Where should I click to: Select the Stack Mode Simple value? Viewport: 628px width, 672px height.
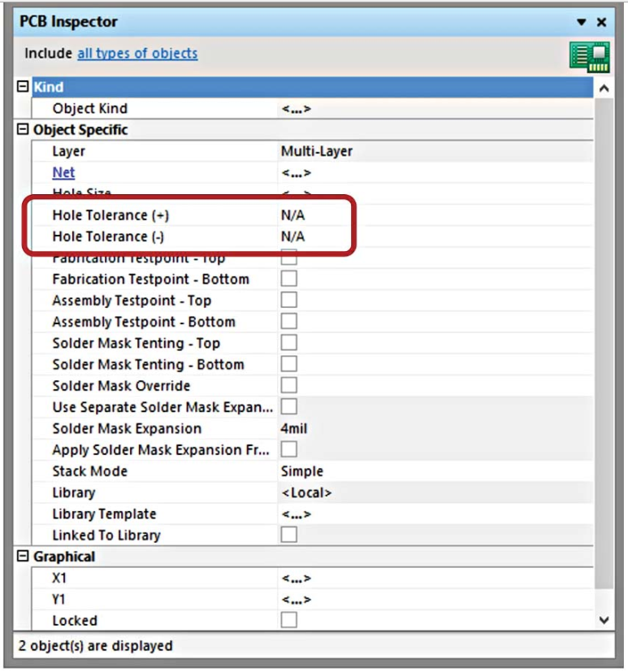click(301, 471)
